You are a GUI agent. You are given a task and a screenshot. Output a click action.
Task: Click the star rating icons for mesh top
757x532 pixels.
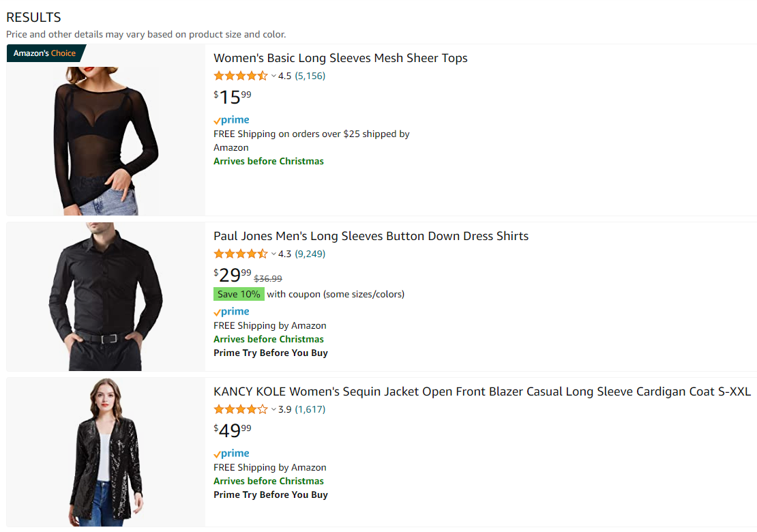(241, 76)
